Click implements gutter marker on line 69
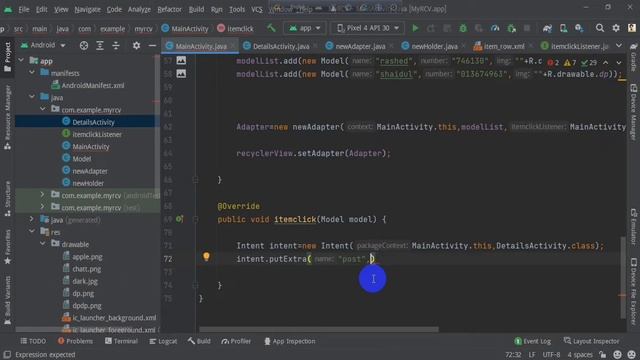 click(x=179, y=219)
